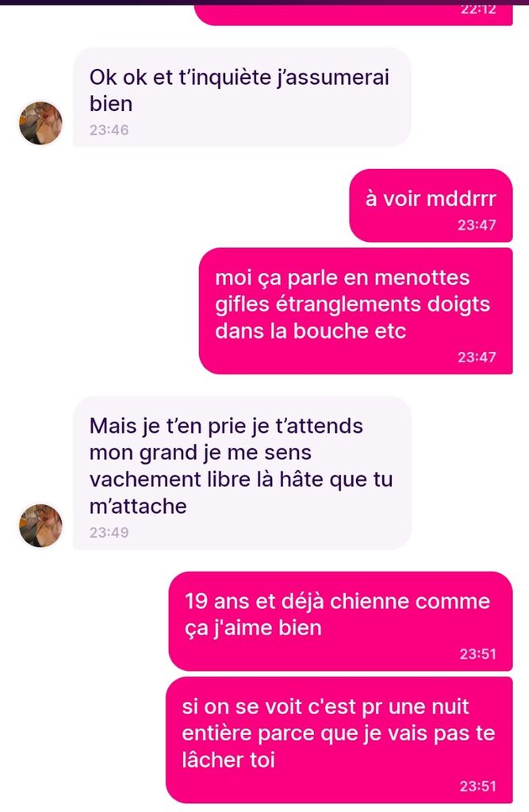Tap the pink message starting 'moi ça parle'
Viewport: 529px width, 812px height.
click(356, 311)
